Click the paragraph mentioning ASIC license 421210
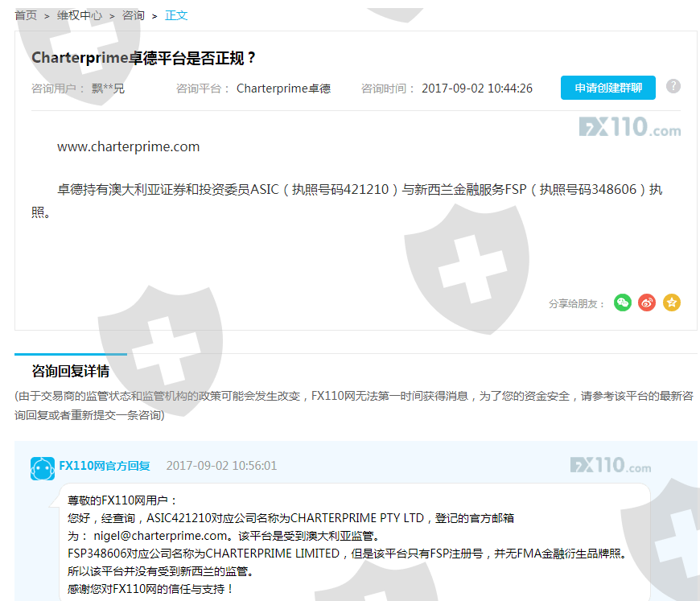The width and height of the screenshot is (700, 601). tap(347, 200)
